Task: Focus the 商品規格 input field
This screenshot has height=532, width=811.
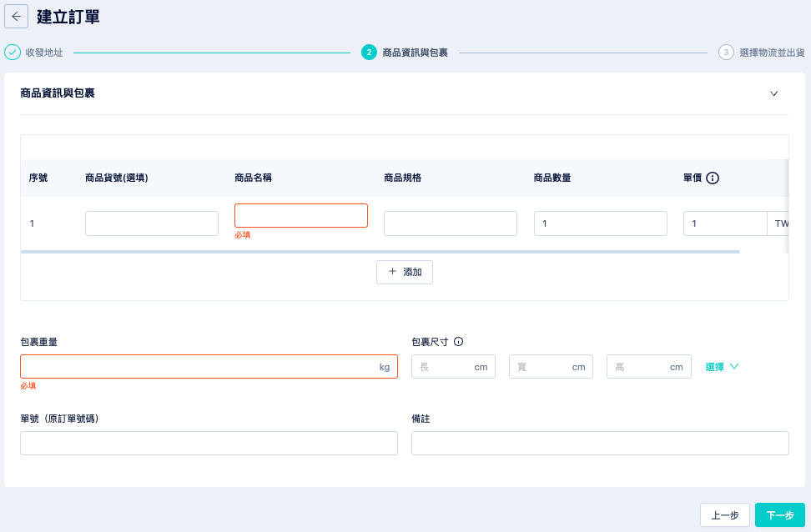Action: coord(451,223)
